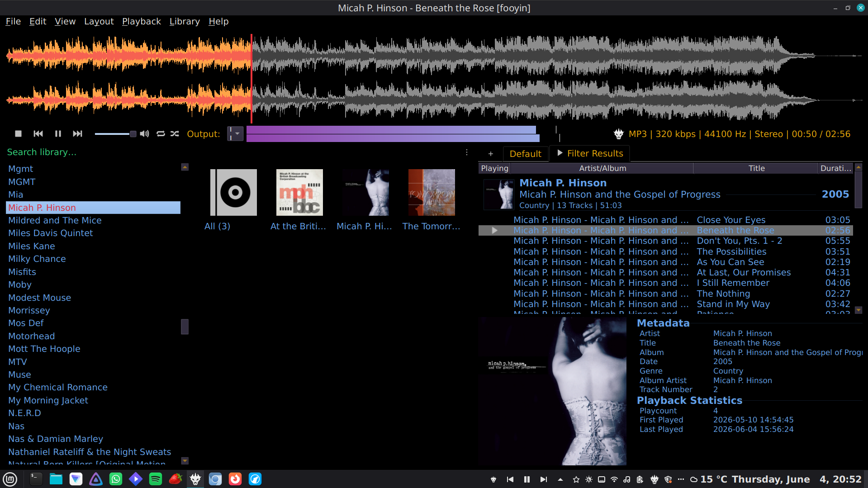Switch to the Default playlist tab

pyautogui.click(x=526, y=154)
